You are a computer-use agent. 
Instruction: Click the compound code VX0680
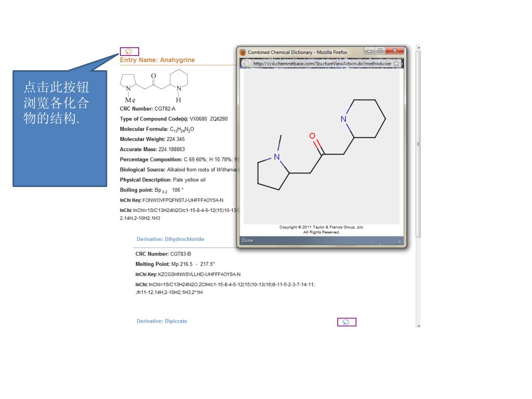point(198,119)
